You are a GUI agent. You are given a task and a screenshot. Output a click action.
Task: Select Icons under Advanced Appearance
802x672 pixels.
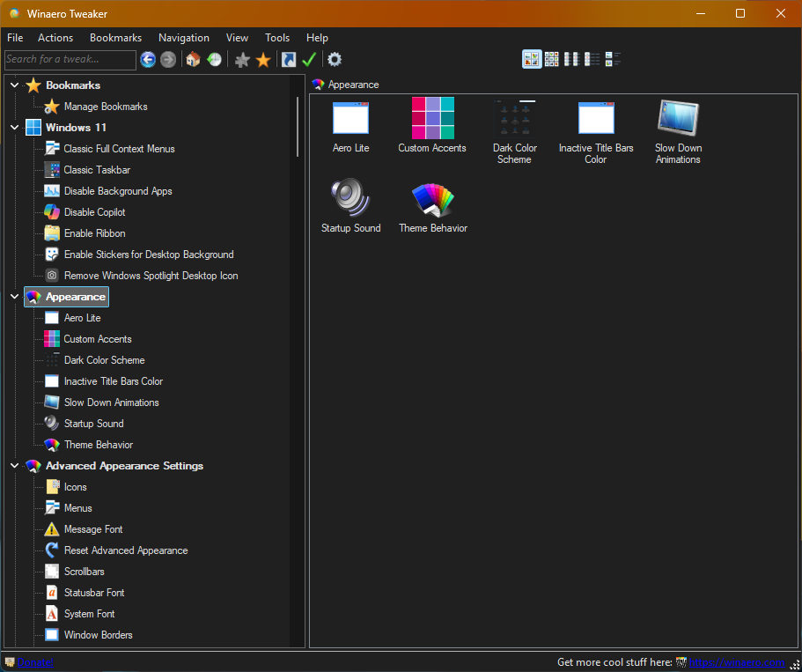[x=75, y=487]
